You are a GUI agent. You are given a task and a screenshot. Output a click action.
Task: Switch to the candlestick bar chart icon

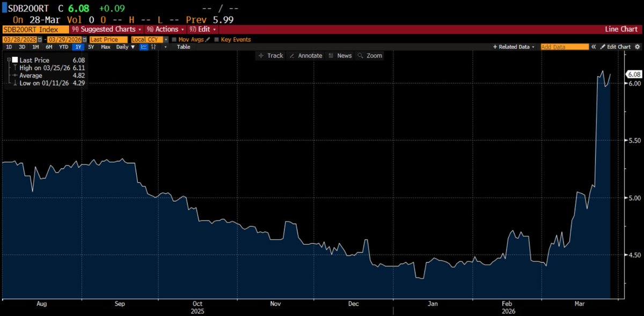[x=153, y=47]
